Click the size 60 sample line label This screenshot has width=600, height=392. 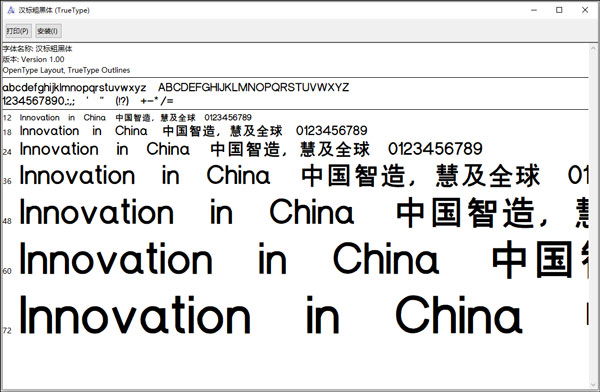7,271
